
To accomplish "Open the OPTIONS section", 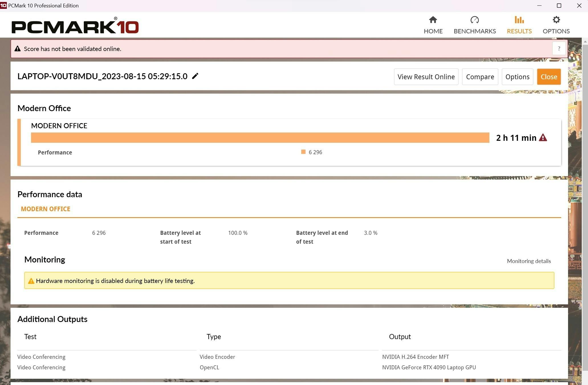I will [556, 25].
